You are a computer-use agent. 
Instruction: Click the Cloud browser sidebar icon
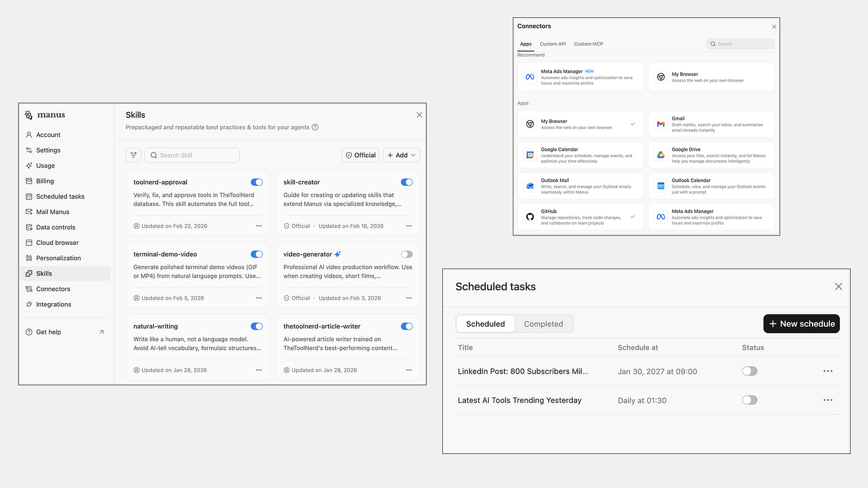pos(29,243)
